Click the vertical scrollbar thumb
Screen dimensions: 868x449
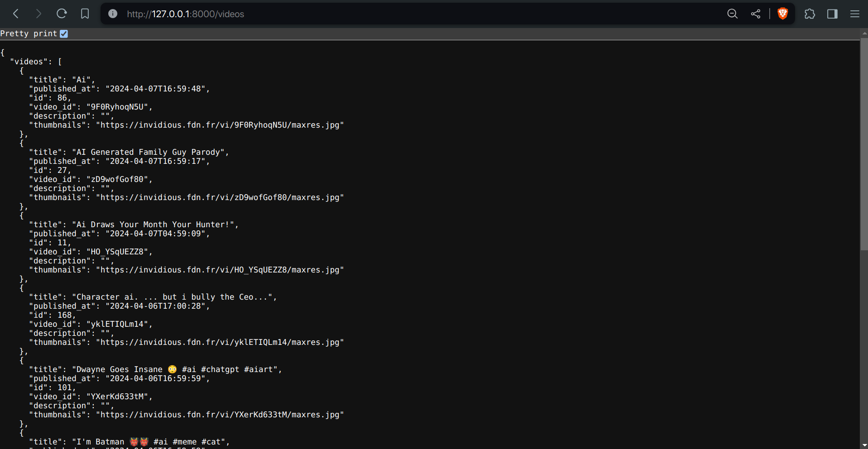pyautogui.click(x=864, y=144)
